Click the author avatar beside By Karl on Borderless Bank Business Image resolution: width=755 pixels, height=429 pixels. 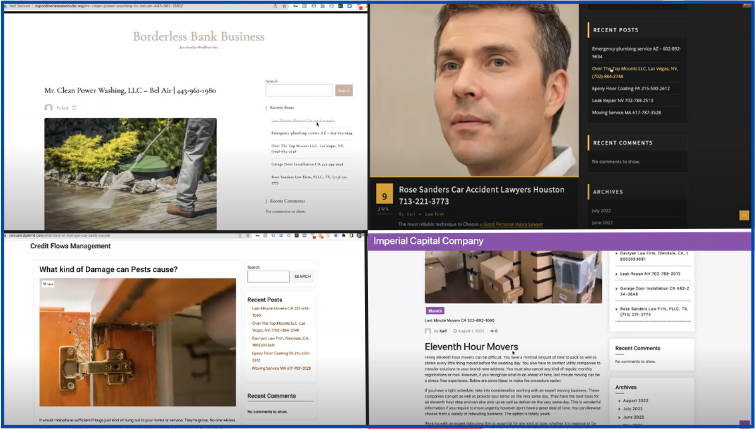pyautogui.click(x=49, y=108)
